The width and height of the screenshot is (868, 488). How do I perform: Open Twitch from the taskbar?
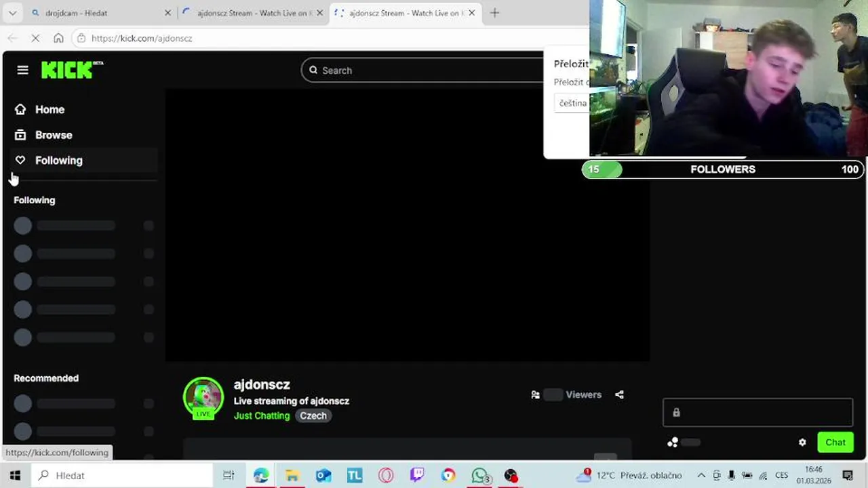[417, 475]
